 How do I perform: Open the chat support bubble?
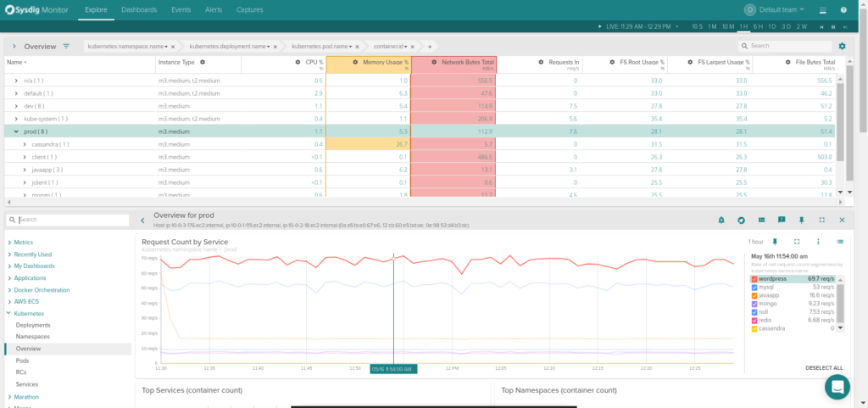837,387
